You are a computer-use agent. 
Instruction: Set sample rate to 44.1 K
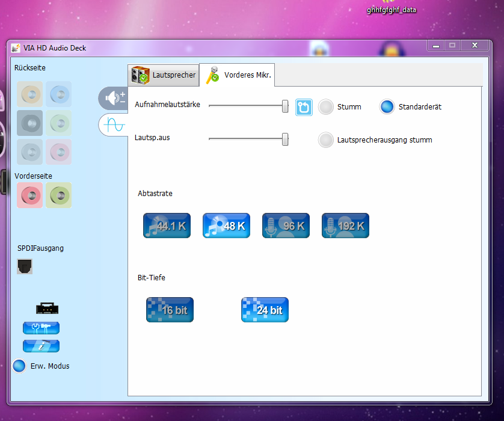[x=167, y=226]
